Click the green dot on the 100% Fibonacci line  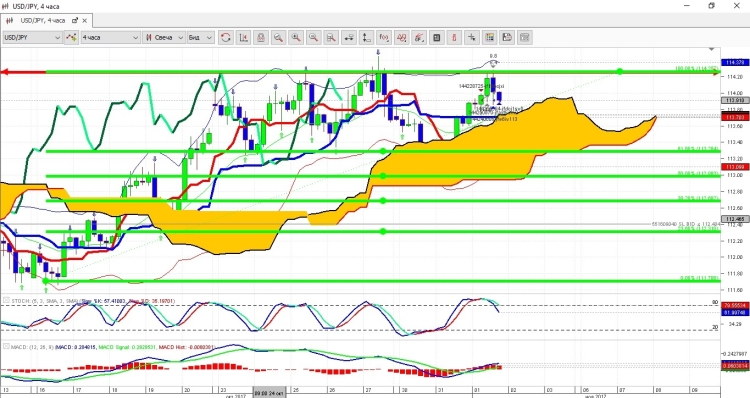[x=620, y=71]
